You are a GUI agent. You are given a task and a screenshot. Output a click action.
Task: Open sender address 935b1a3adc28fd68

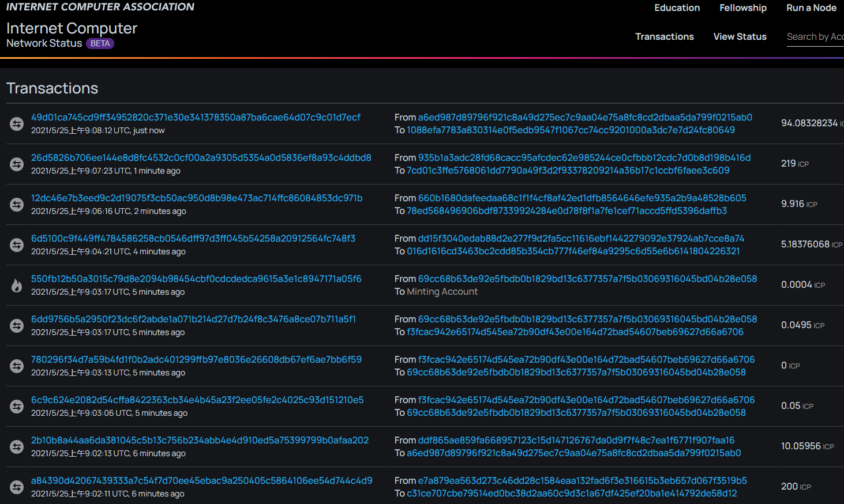coord(584,157)
